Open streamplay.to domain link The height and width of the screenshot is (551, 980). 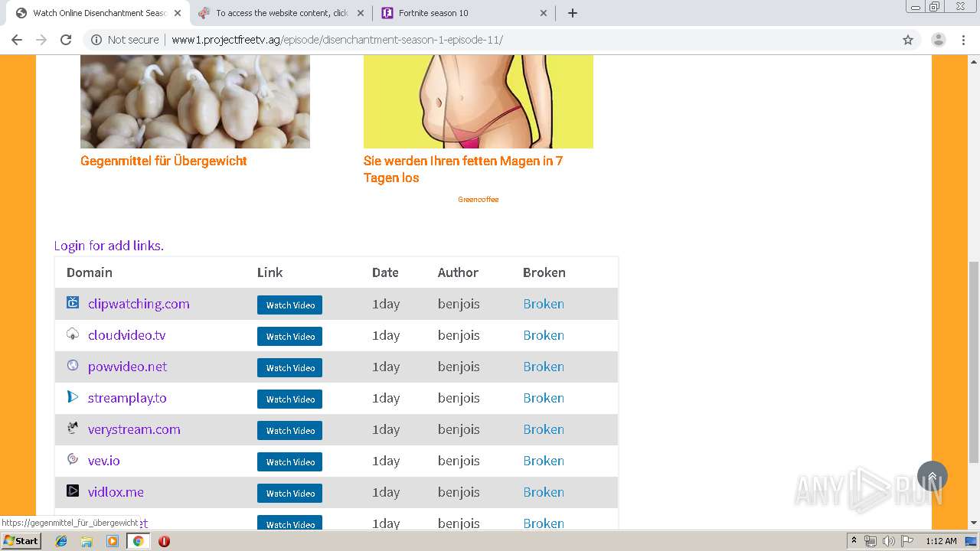click(x=127, y=398)
